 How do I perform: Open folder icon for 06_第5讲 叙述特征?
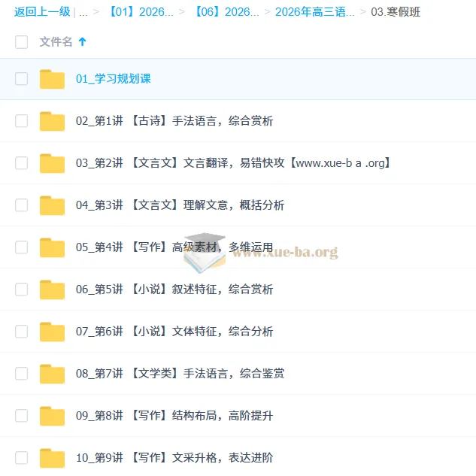52,290
